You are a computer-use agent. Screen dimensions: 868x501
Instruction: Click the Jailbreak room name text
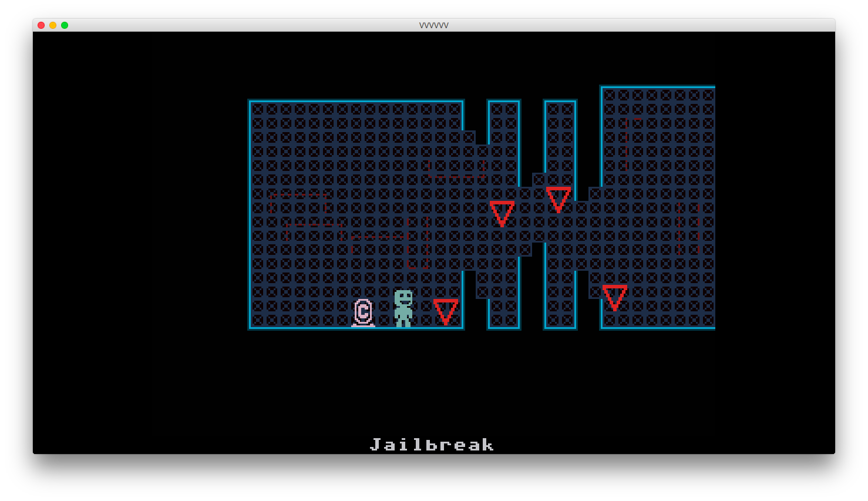(x=432, y=445)
